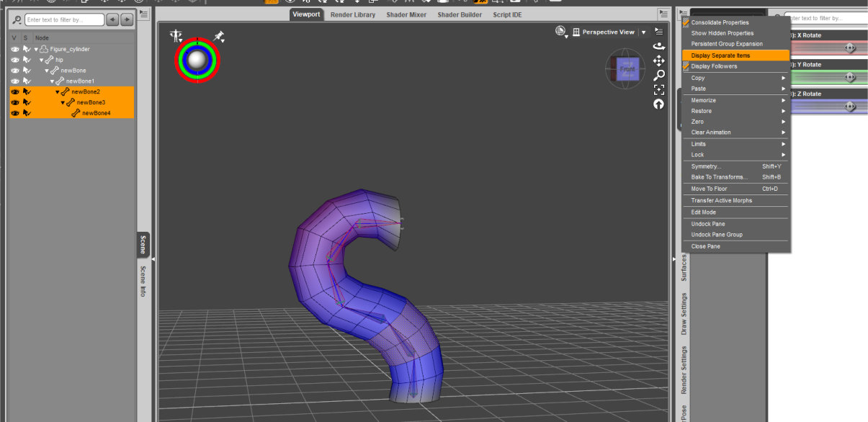Screen dimensions: 868x422
Task: Collapse the Figure_cylinder tree node
Action: (36, 49)
